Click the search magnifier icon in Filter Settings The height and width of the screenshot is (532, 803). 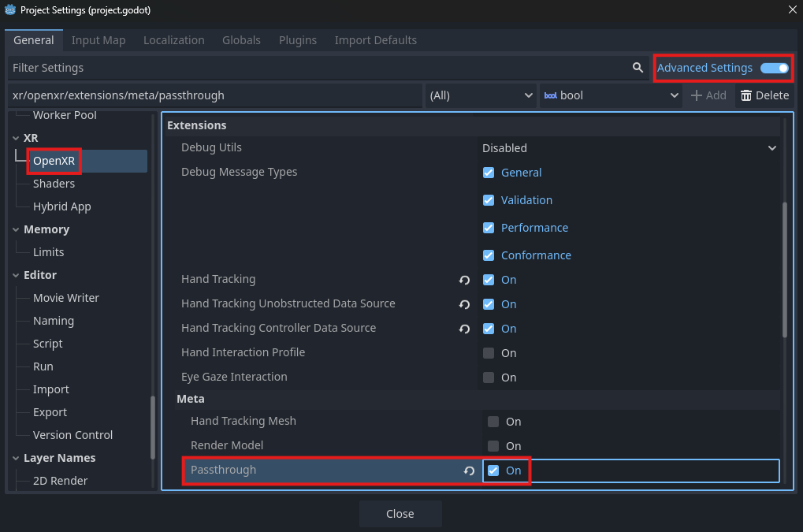click(x=638, y=68)
